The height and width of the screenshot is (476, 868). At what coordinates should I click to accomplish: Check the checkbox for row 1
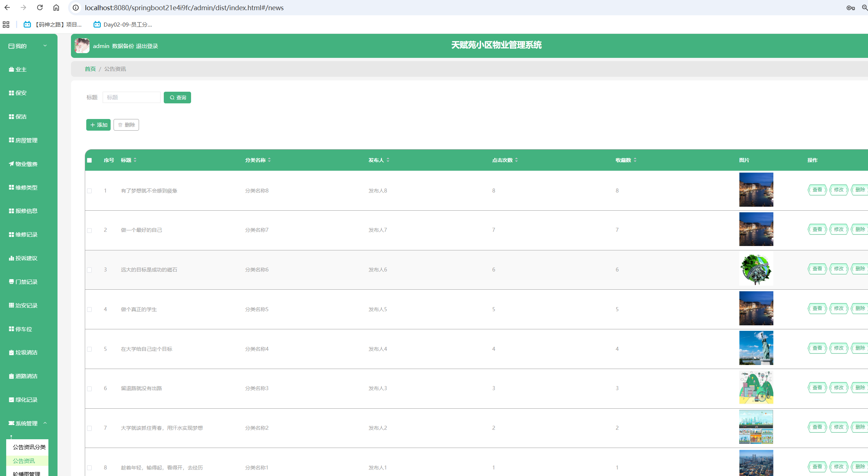click(x=90, y=191)
